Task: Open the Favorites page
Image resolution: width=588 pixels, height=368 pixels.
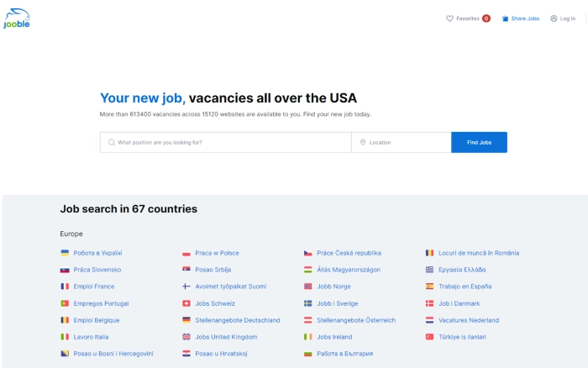Action: point(468,18)
